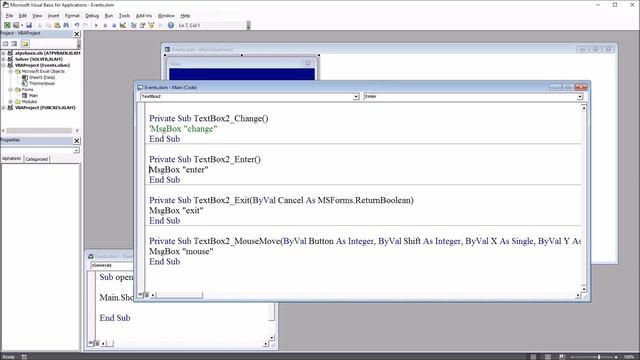
Task: Collapse the Microsoft Excel Objects folder
Action: coord(11,71)
